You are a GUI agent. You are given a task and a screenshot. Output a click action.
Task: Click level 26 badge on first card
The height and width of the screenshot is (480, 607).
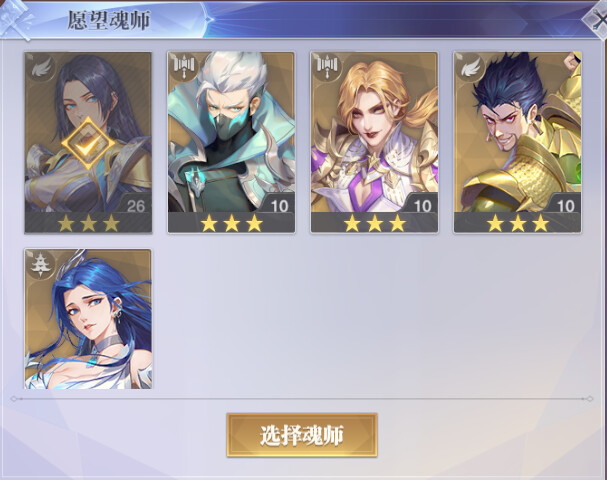135,206
